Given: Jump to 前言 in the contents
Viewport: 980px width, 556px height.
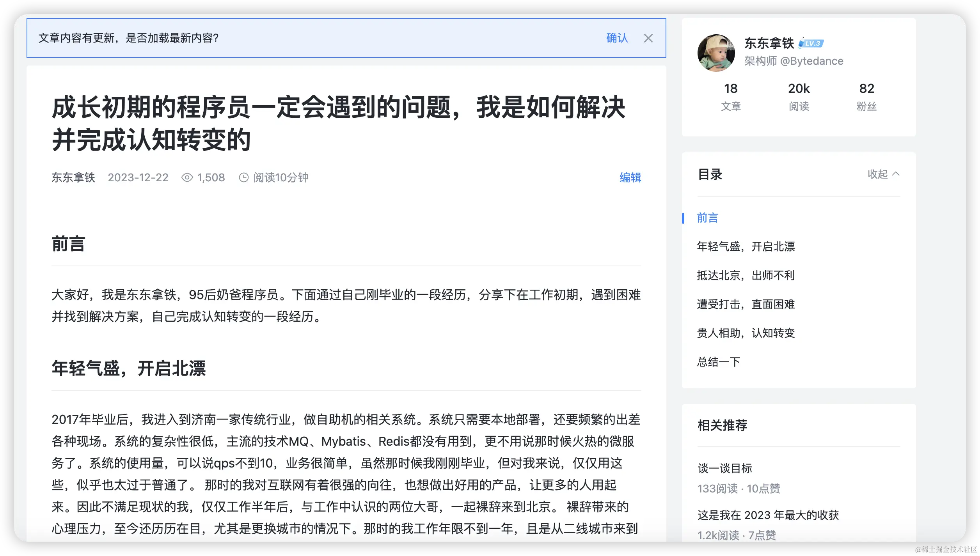Looking at the screenshot, I should point(707,218).
